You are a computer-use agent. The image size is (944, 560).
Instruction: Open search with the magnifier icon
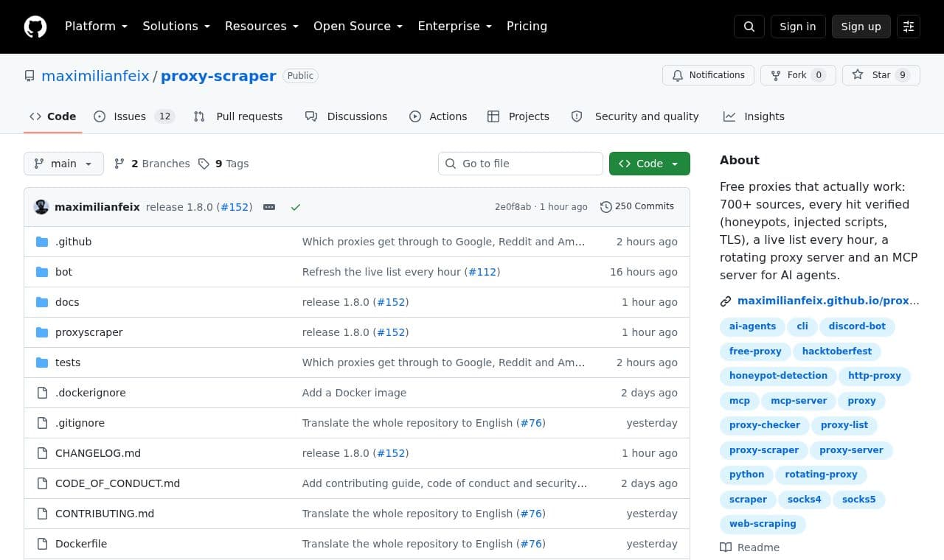pyautogui.click(x=749, y=27)
